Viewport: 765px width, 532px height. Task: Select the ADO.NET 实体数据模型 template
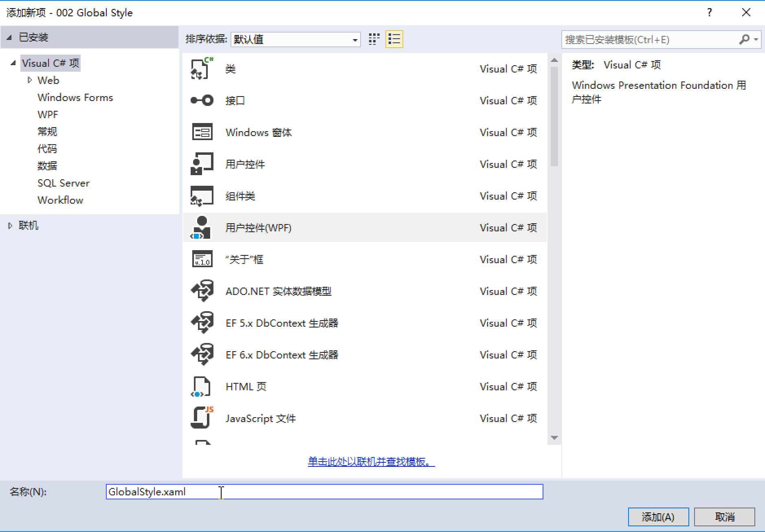pos(279,291)
